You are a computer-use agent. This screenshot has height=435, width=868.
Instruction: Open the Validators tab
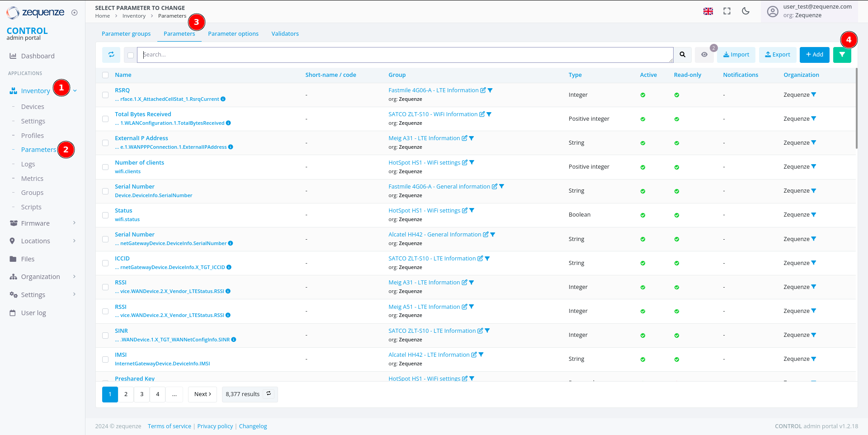(x=285, y=34)
